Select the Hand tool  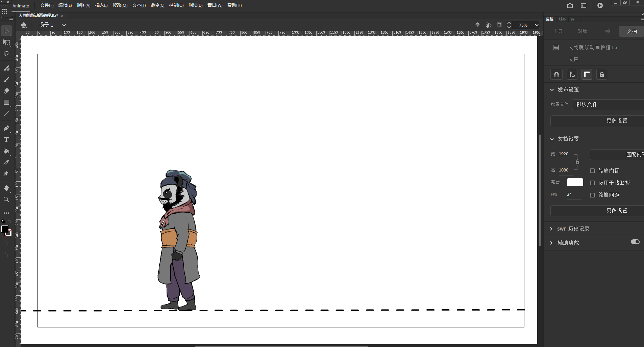pos(6,188)
